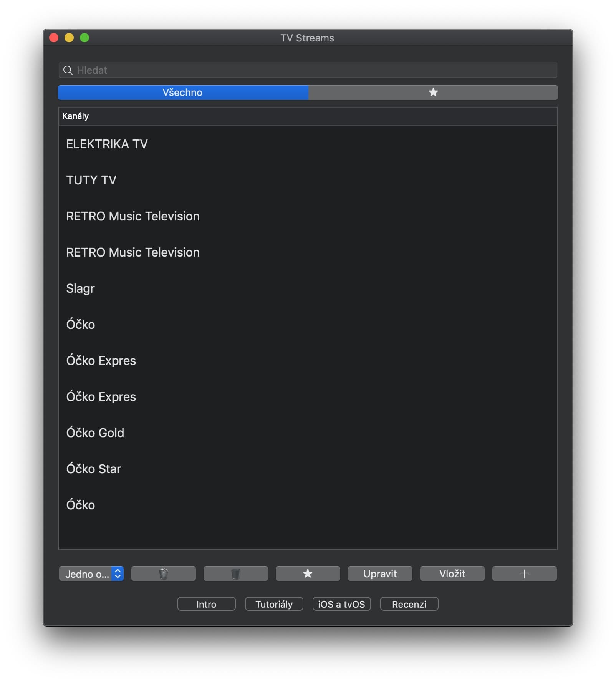The width and height of the screenshot is (616, 683).
Task: Open the Intro button
Action: (x=206, y=604)
